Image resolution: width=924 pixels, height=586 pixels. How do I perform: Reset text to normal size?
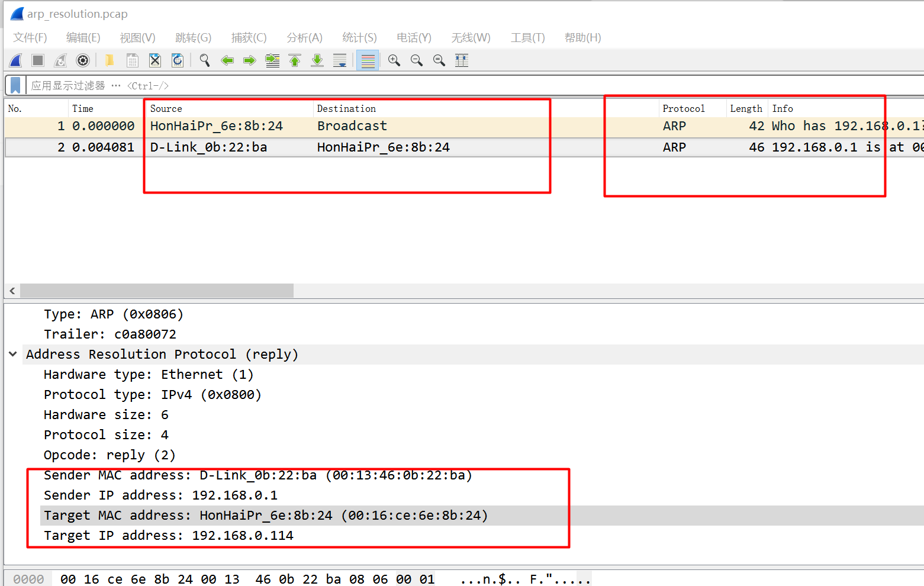439,60
